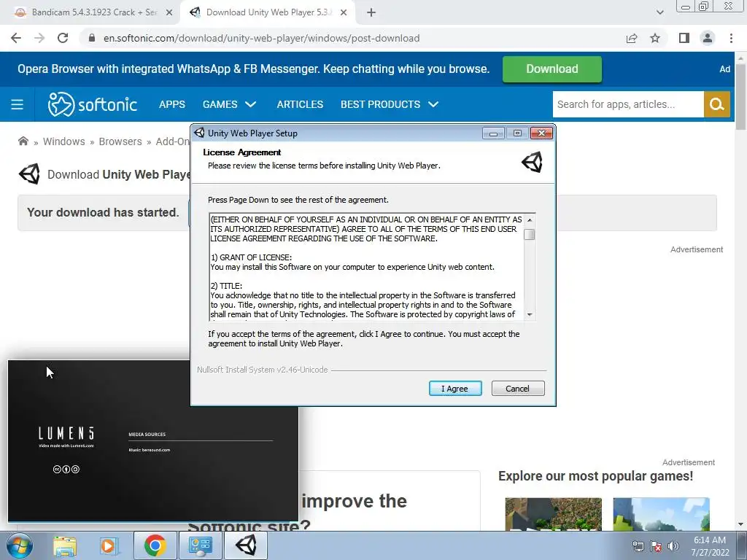Screen dimensions: 747x560
Task: Close the Bandicam browser tab
Action: point(169,13)
